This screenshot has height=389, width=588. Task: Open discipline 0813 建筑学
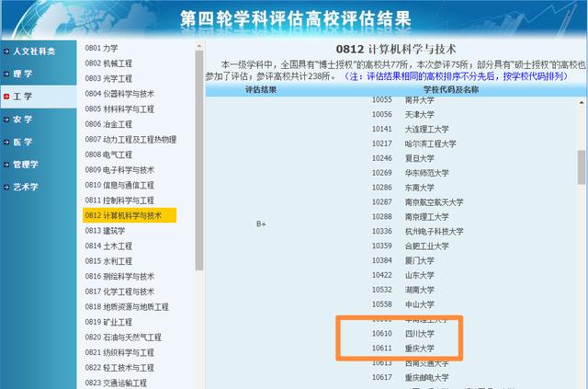[x=105, y=231]
